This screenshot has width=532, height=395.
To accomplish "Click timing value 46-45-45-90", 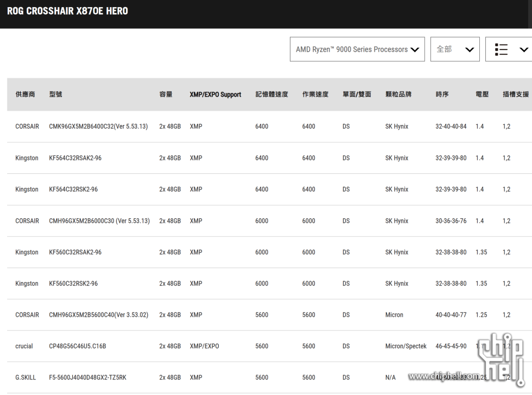I will coord(451,346).
